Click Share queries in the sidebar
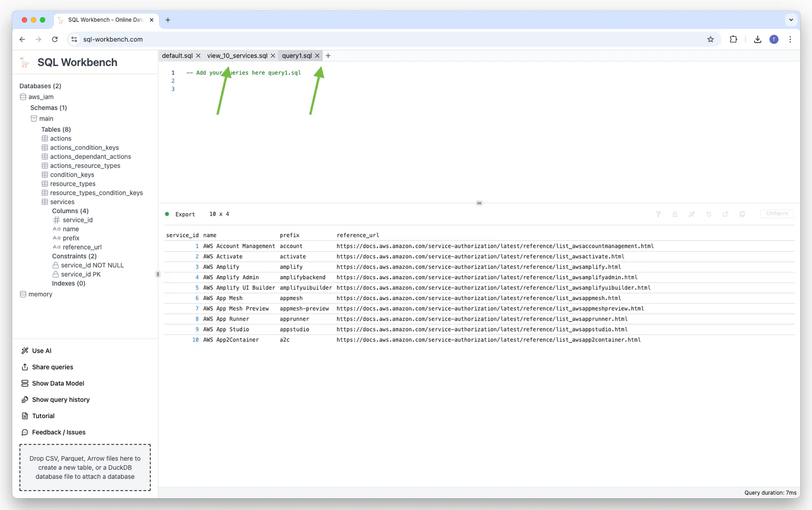The image size is (812, 510). coord(47,367)
